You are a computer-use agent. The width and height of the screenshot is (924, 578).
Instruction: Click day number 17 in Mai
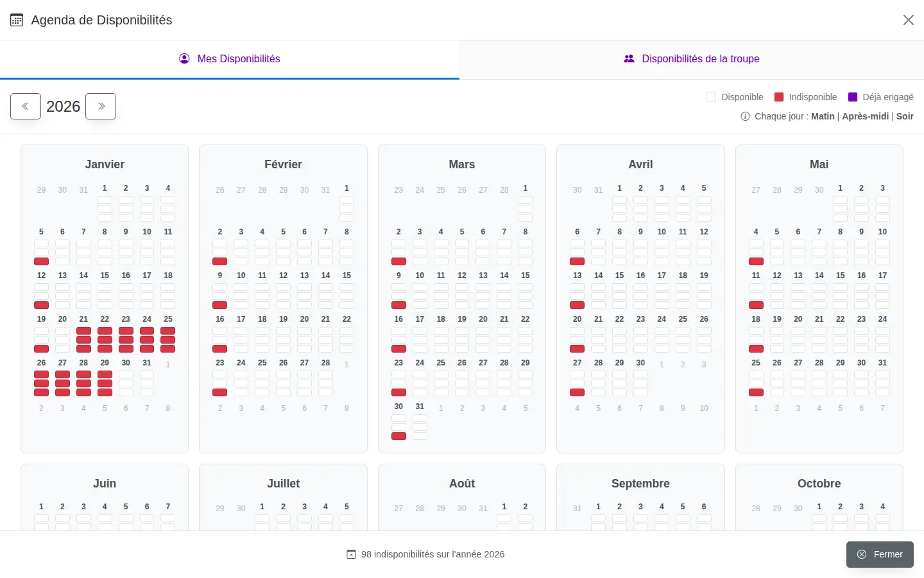(882, 276)
